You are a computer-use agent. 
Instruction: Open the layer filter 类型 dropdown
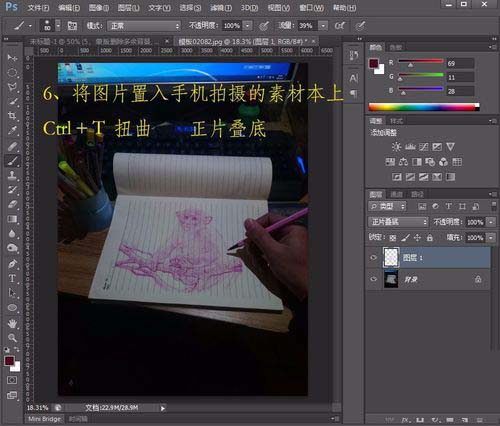387,207
